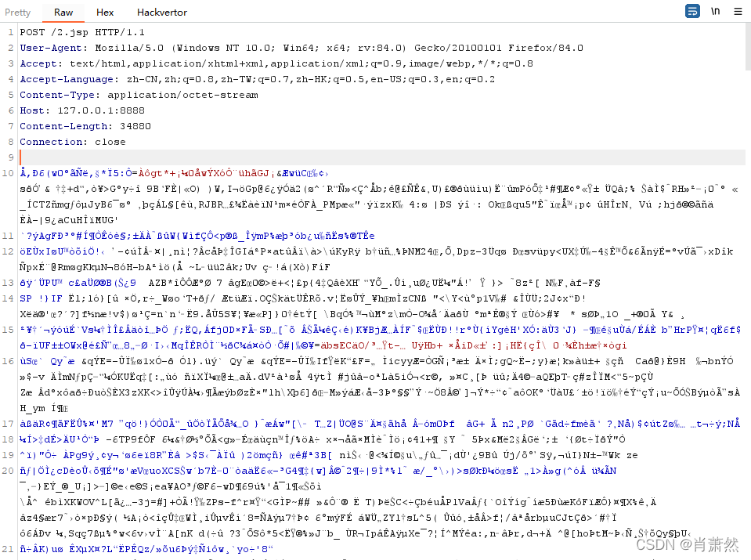
Task: Click the POST /2.jsp HTTP/1.1 line
Action: coord(82,32)
